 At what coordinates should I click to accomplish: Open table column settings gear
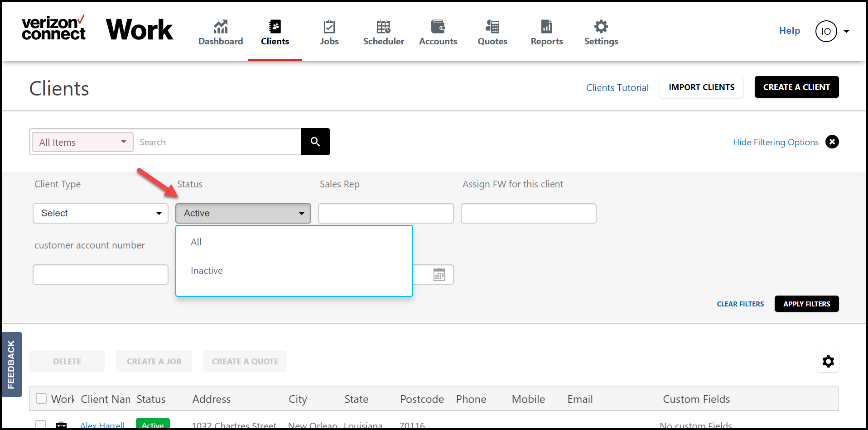coord(828,361)
